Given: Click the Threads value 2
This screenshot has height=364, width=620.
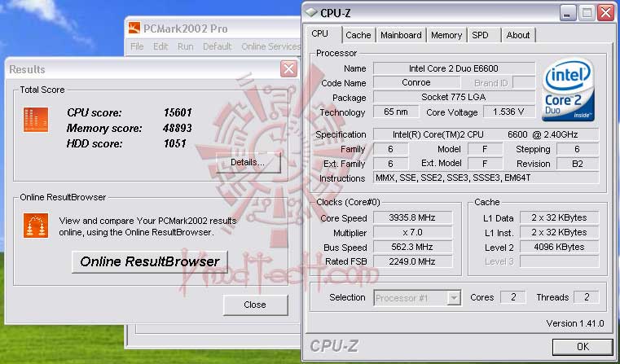Looking at the screenshot, I should [587, 297].
